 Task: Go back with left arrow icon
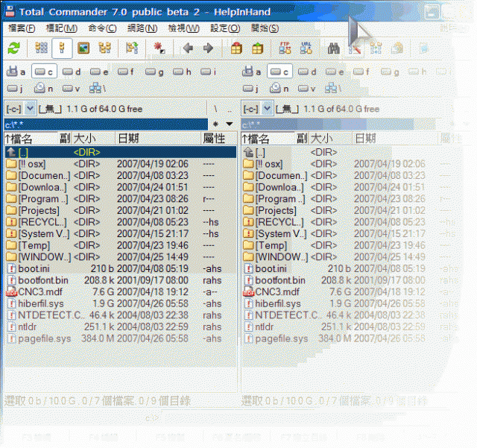point(188,48)
